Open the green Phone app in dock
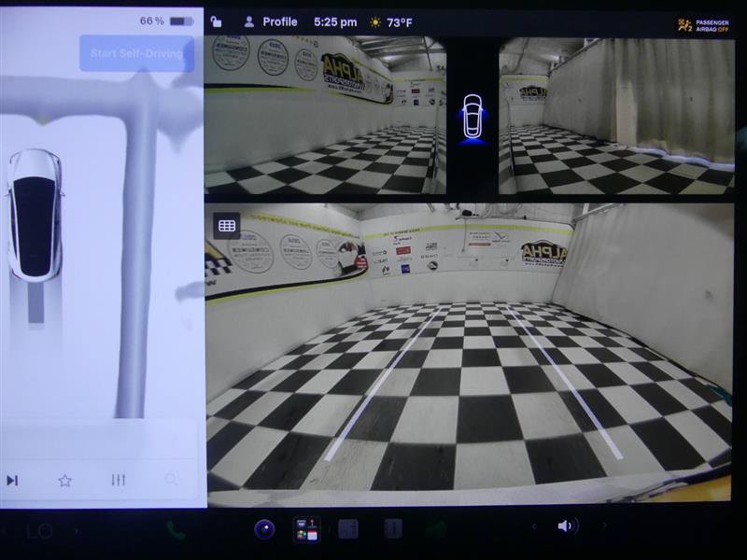The width and height of the screenshot is (747, 560). click(x=176, y=530)
